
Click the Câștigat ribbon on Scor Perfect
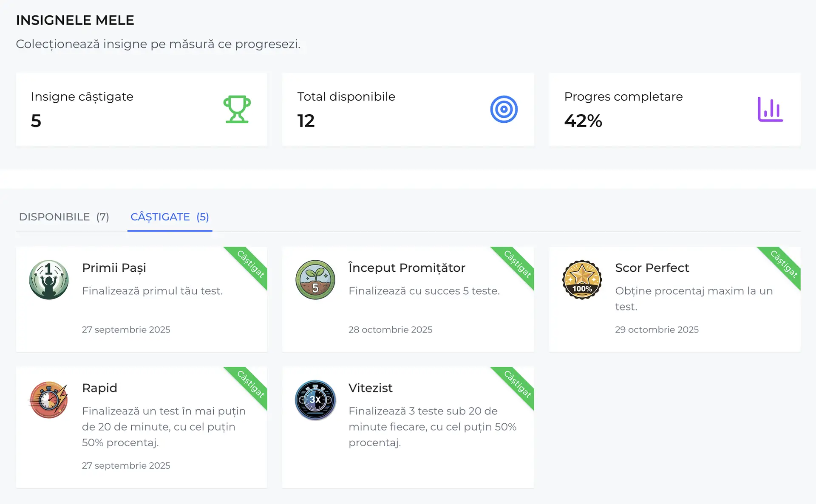pyautogui.click(x=784, y=264)
